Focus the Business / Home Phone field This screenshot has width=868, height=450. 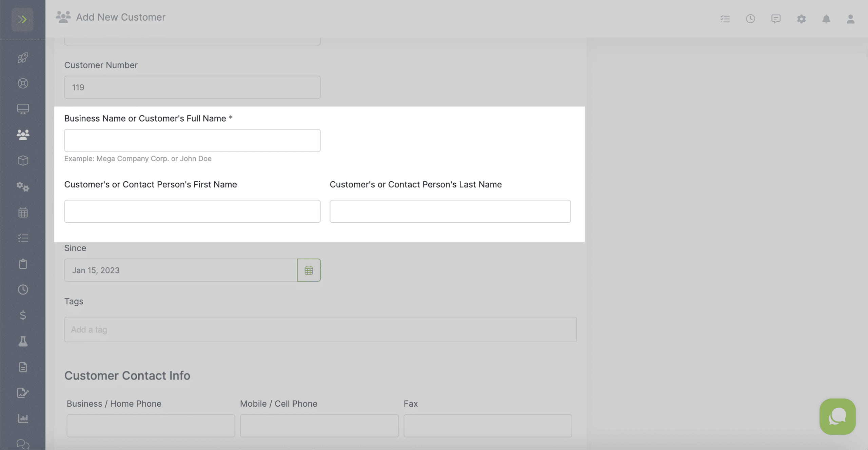tap(151, 426)
